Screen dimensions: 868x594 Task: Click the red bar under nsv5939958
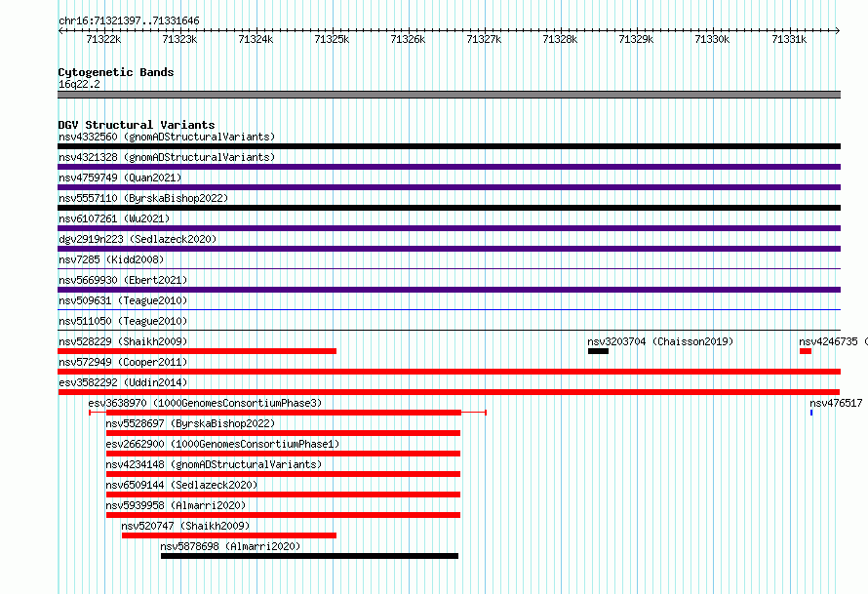(x=283, y=515)
